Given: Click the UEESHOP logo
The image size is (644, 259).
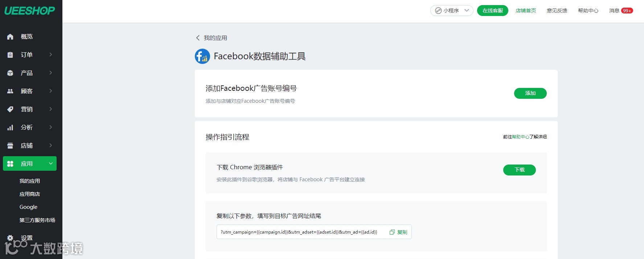Looking at the screenshot, I should (x=29, y=11).
